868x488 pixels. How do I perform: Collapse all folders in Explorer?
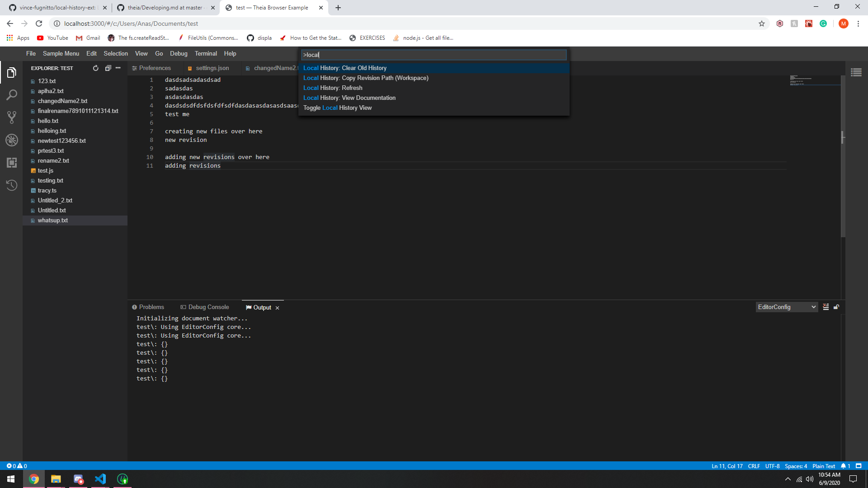pyautogui.click(x=108, y=68)
